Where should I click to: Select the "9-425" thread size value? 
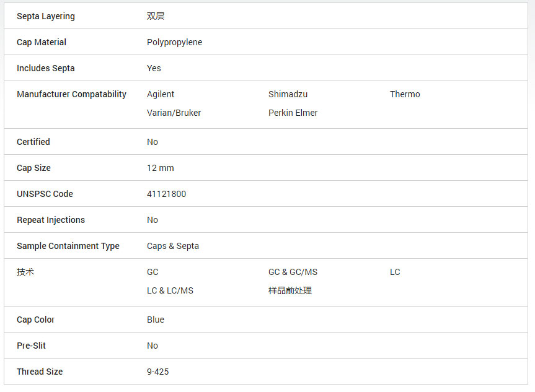pyautogui.click(x=157, y=372)
